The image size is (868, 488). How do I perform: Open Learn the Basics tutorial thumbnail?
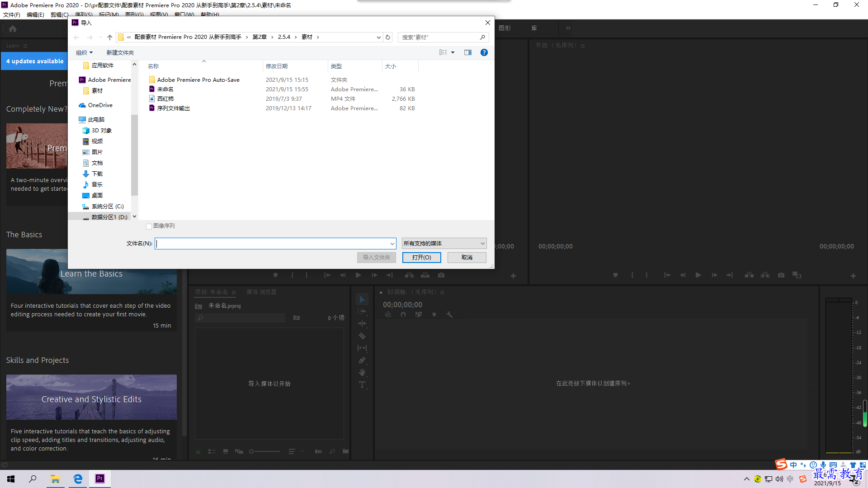(91, 272)
